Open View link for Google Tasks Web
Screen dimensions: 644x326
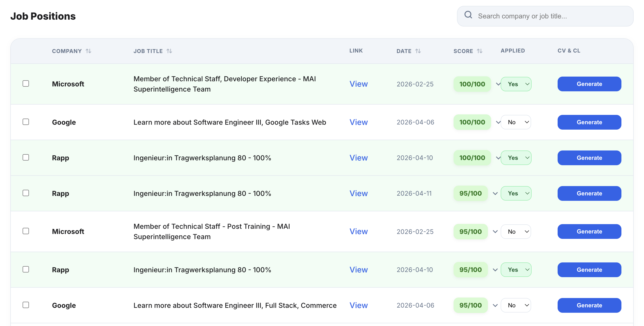[x=359, y=122]
